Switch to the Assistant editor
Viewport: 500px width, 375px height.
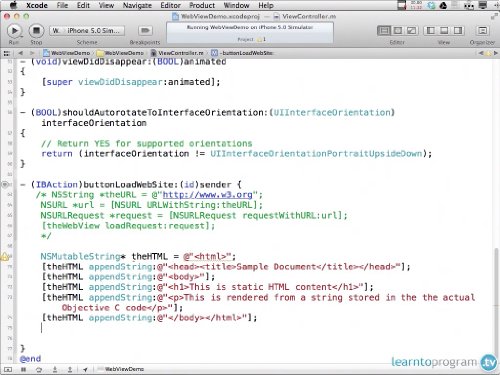398,31
